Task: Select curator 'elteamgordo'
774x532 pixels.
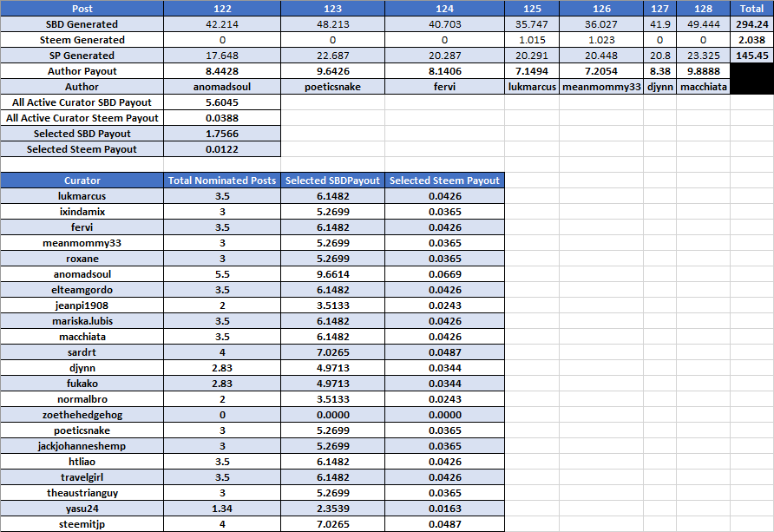Action: [82, 290]
